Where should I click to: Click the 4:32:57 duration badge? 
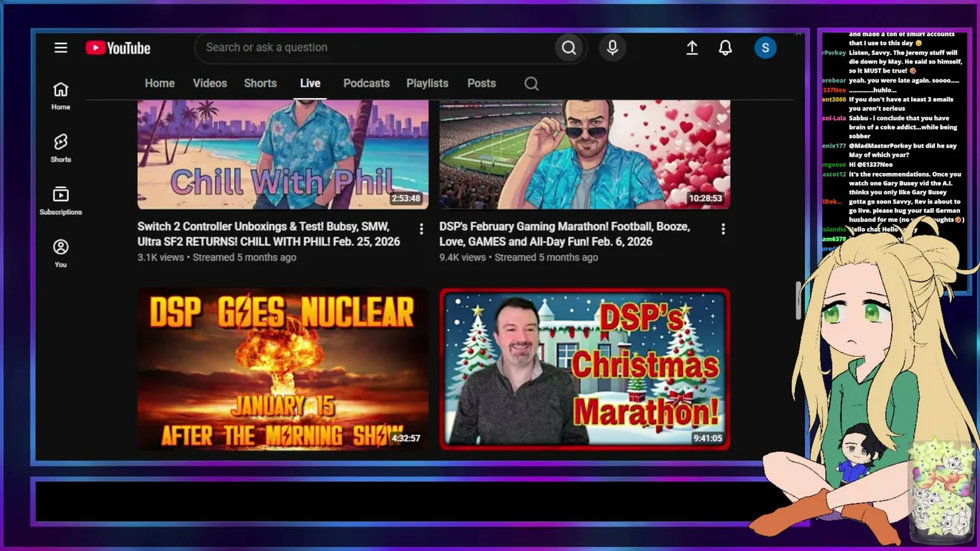[406, 439]
